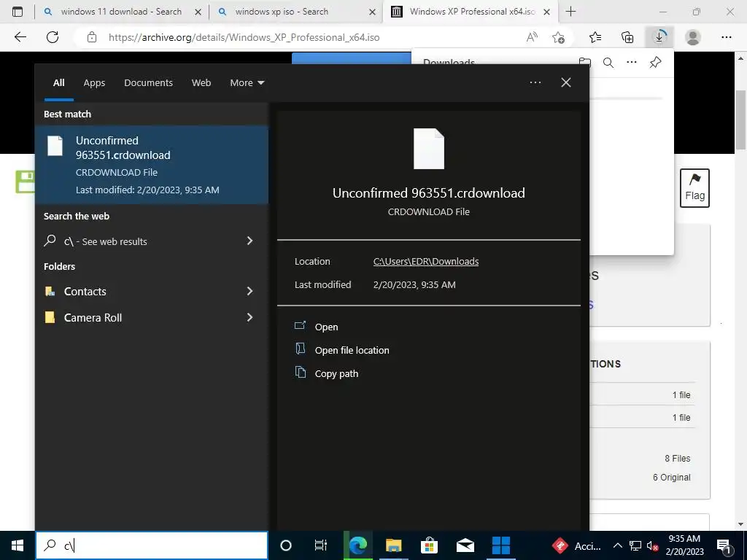View site info via lock icon

point(92,37)
